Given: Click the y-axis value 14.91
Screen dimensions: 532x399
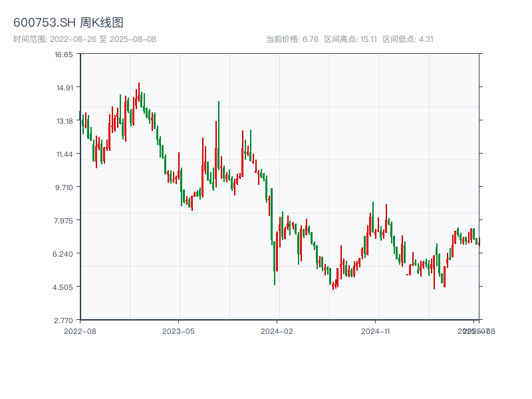Looking at the screenshot, I should coord(65,88).
